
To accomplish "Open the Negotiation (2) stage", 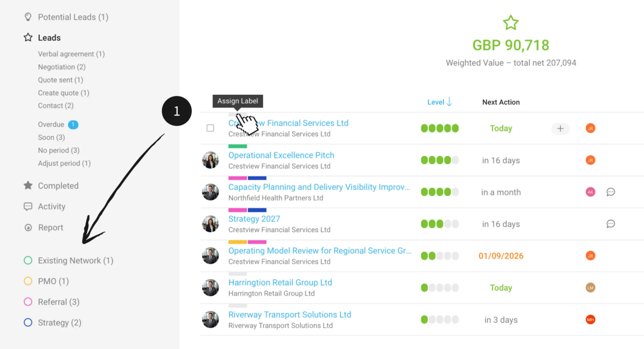I will click(62, 67).
